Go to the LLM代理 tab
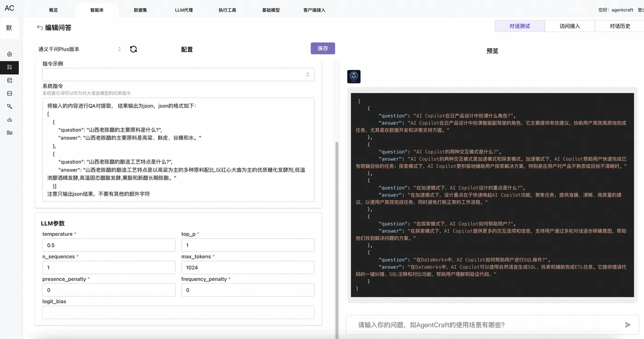 click(x=184, y=10)
